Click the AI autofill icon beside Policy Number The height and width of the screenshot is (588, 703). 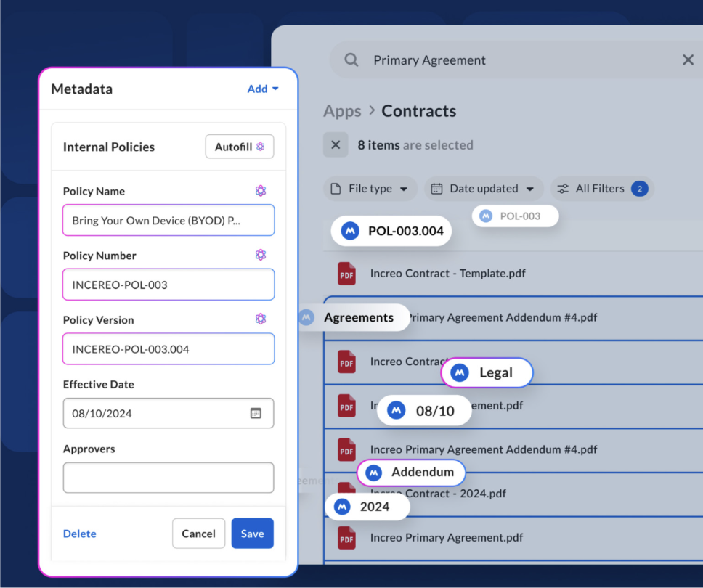coord(261,255)
